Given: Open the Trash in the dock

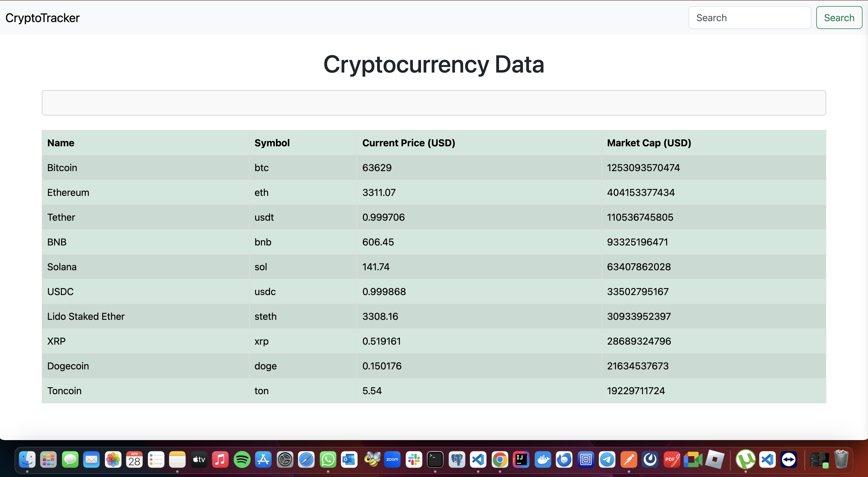Looking at the screenshot, I should [841, 459].
